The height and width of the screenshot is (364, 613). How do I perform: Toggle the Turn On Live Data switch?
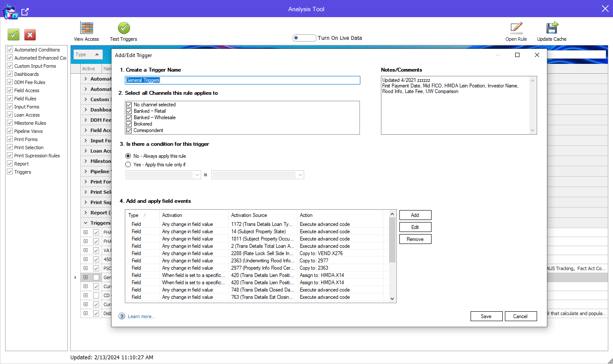(304, 38)
